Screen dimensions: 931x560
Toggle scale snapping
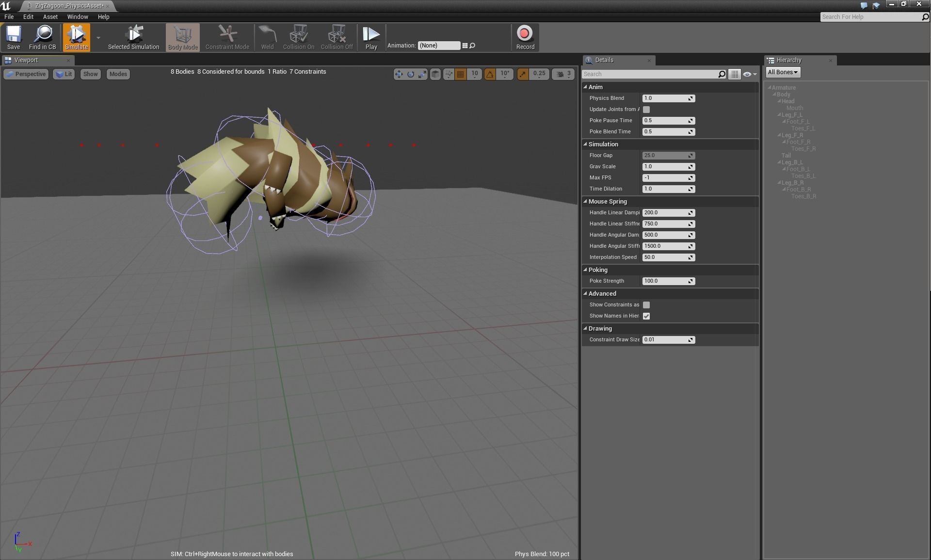(x=523, y=74)
